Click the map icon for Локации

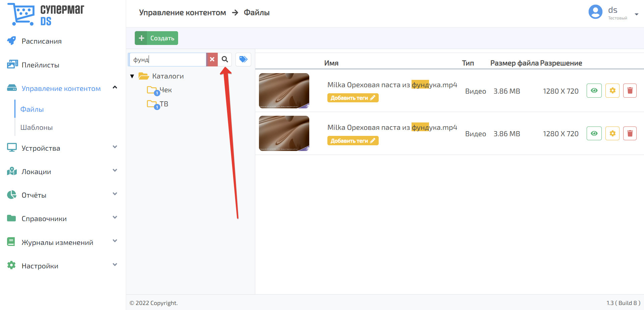pos(12,171)
